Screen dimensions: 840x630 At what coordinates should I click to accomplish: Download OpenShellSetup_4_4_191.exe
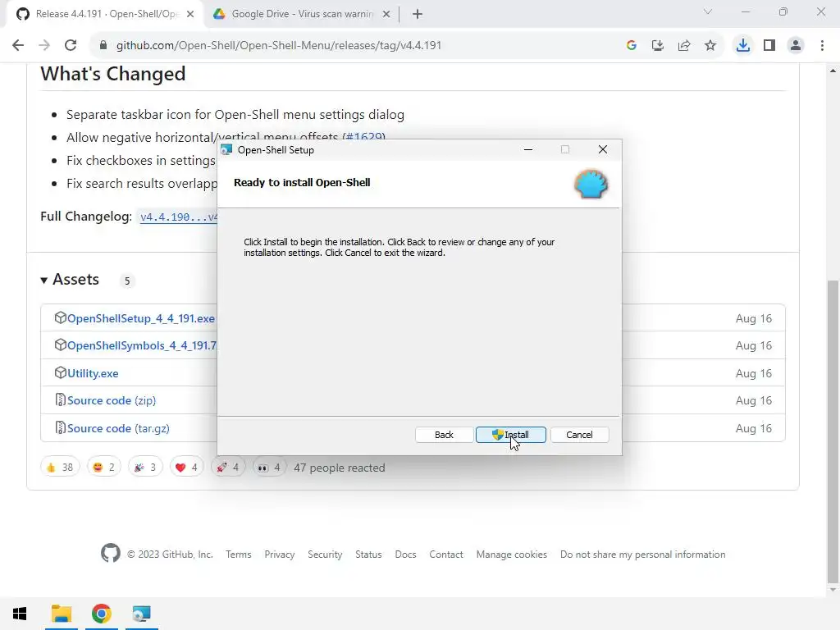click(141, 318)
